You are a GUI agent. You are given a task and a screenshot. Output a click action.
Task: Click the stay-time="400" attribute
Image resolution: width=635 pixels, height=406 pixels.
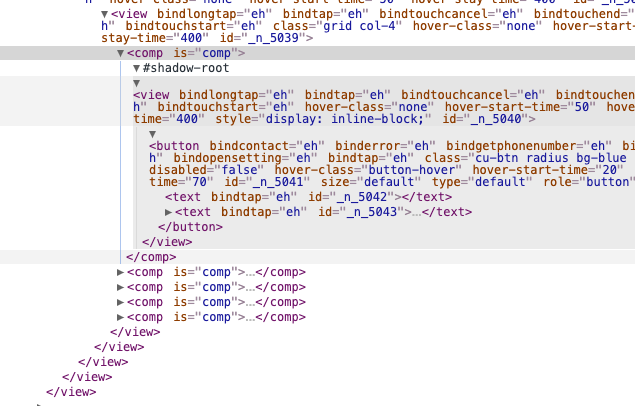pos(155,38)
